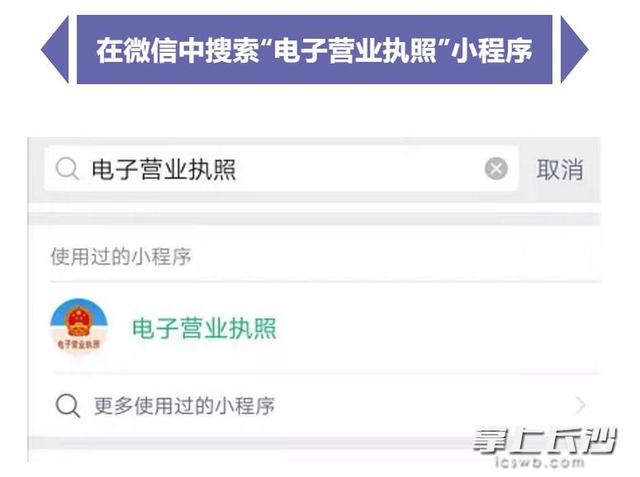Clear the search text with the gray X
The width and height of the screenshot is (640, 477).
[496, 170]
